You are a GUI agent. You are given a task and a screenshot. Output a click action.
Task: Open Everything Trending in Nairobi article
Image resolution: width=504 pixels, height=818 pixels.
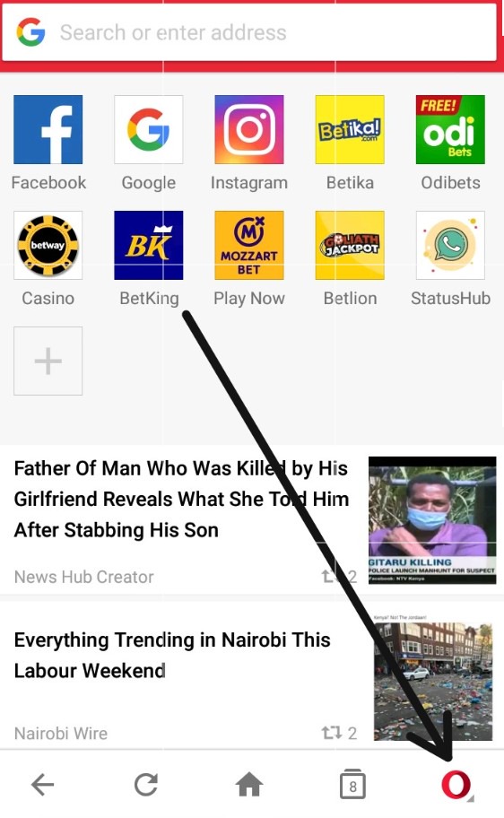pos(172,655)
